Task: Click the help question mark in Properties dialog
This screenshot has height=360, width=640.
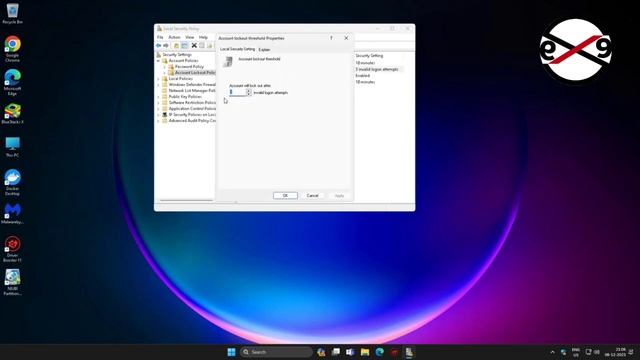Action: [331, 38]
